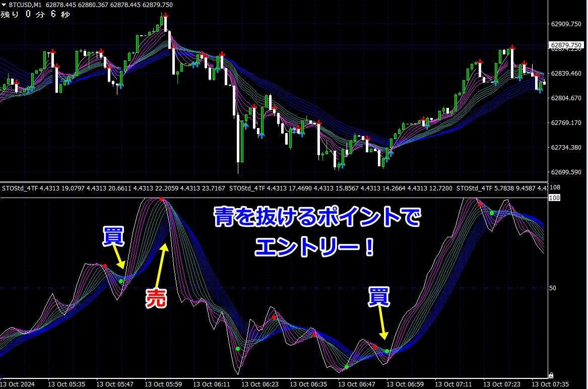The width and height of the screenshot is (588, 389).
Task: Click the small lock icon at chart bottom-right corner
Action: (551, 375)
